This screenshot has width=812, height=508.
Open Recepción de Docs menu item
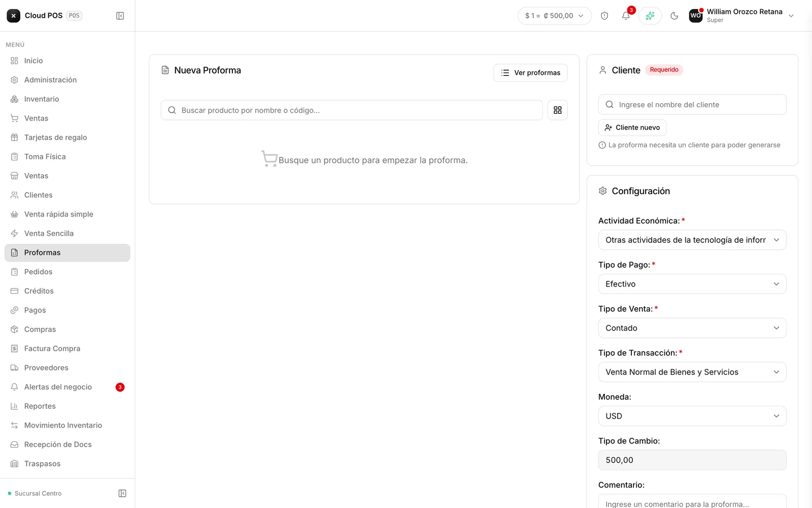67,444
